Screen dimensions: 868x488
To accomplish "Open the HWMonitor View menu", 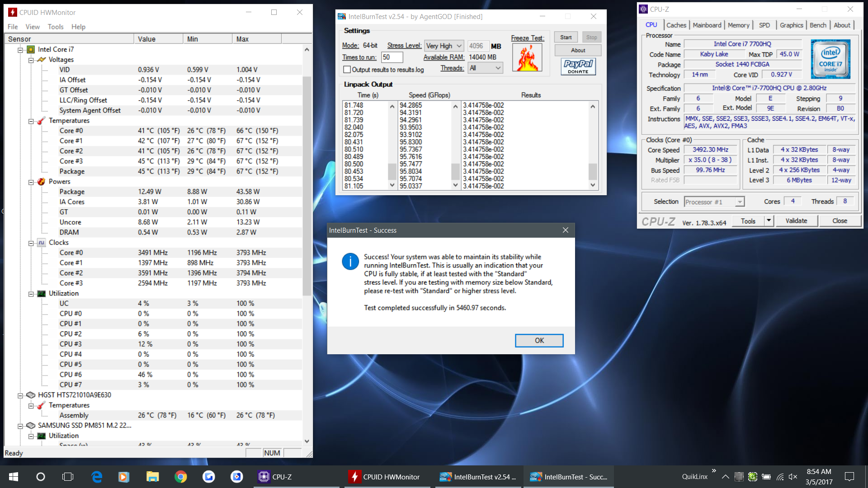I will coord(33,27).
